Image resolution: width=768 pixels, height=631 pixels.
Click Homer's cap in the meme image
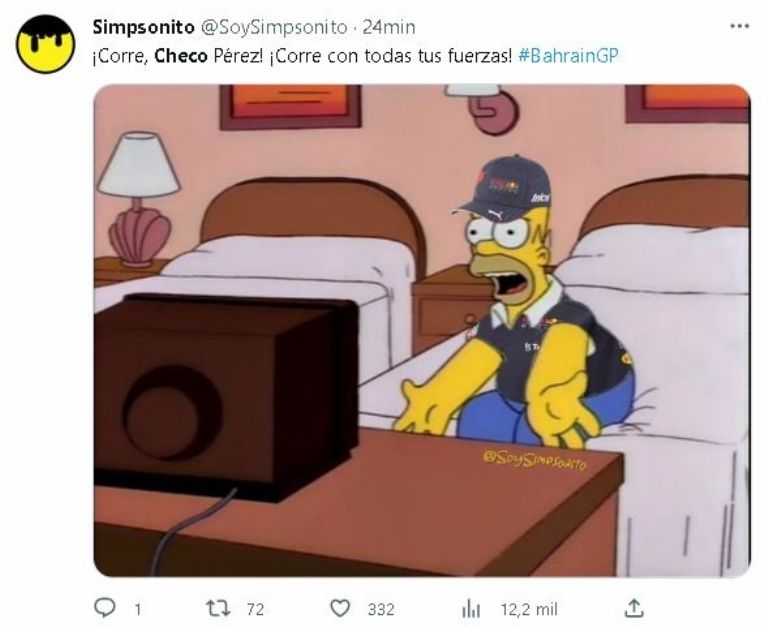click(x=502, y=188)
